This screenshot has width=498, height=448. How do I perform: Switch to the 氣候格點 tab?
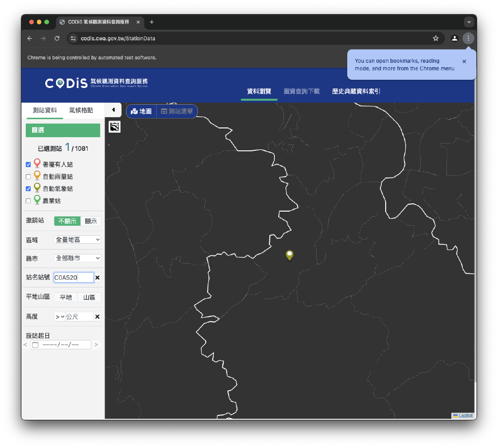point(81,110)
